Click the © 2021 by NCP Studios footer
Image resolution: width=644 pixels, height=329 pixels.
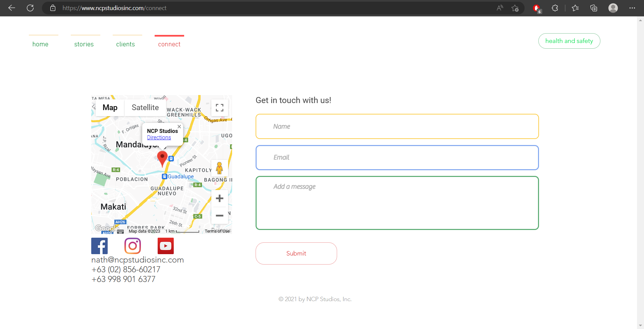pos(315,299)
